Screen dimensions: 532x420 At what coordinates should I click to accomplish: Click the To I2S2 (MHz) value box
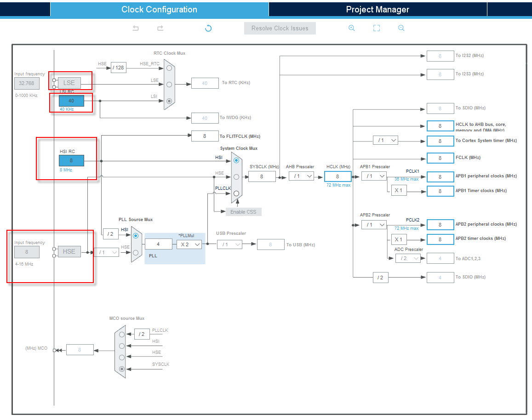tap(440, 56)
